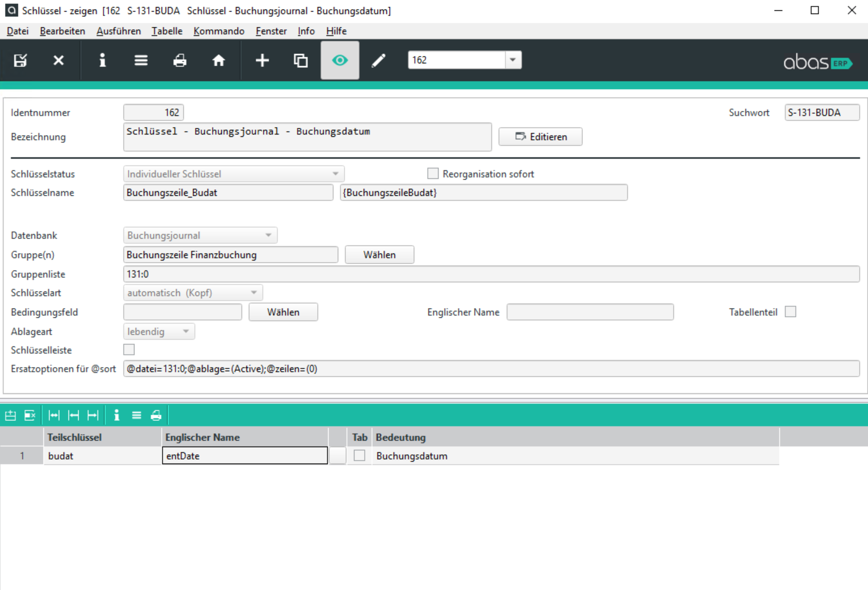Open the record number 162 dropdown arrow
This screenshot has width=868, height=590.
(x=513, y=60)
